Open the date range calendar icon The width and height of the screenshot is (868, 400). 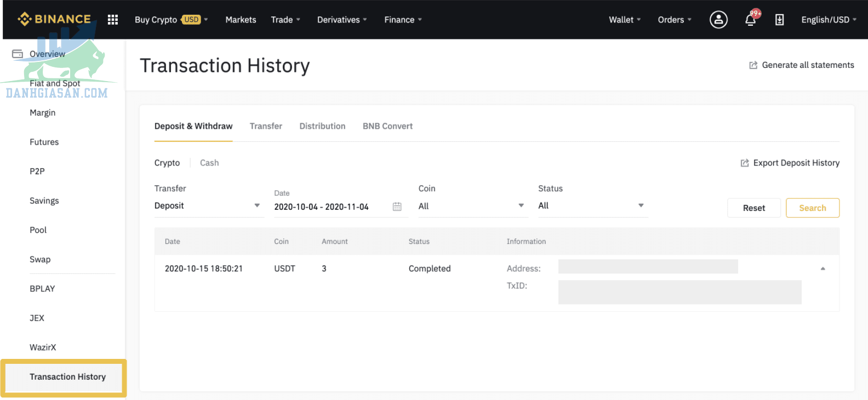point(397,207)
